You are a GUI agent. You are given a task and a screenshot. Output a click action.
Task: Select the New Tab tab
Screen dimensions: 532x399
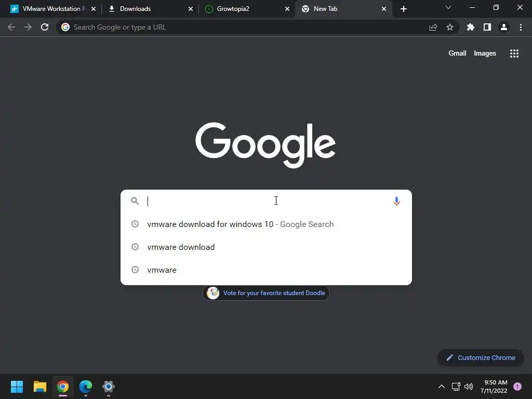(343, 9)
